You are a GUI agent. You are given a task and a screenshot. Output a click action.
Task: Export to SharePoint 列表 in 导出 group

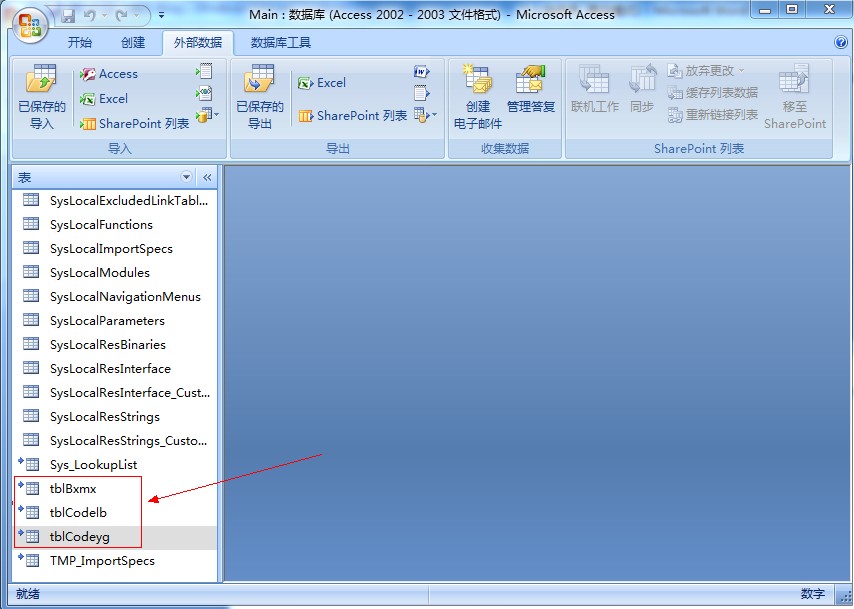click(x=352, y=115)
